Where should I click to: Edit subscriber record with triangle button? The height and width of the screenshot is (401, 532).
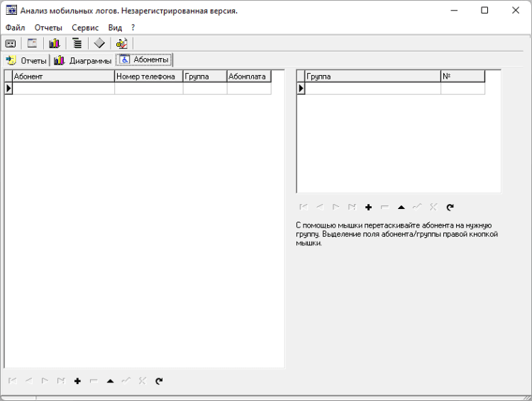point(110,381)
